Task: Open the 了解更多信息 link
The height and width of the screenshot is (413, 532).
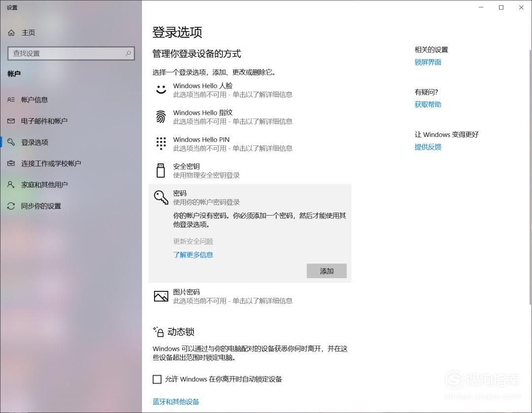Action: coord(193,254)
